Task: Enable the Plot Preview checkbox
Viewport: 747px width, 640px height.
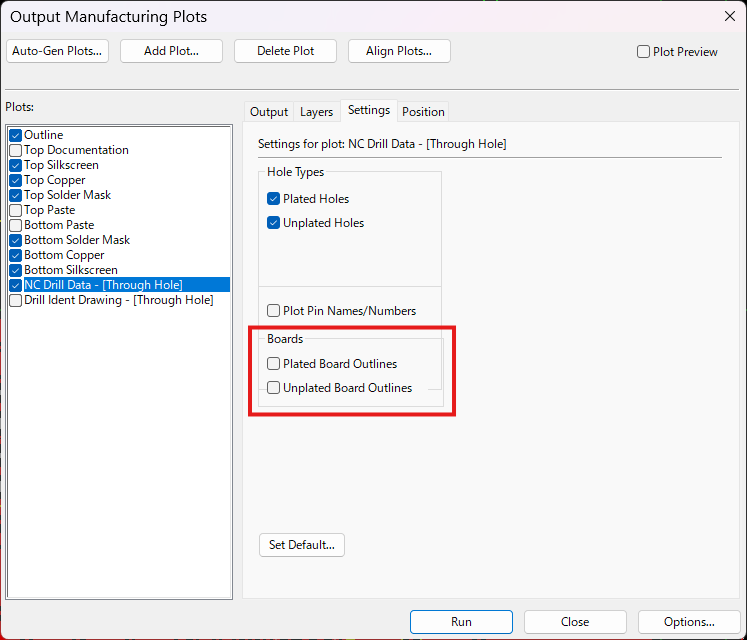Action: click(x=644, y=52)
